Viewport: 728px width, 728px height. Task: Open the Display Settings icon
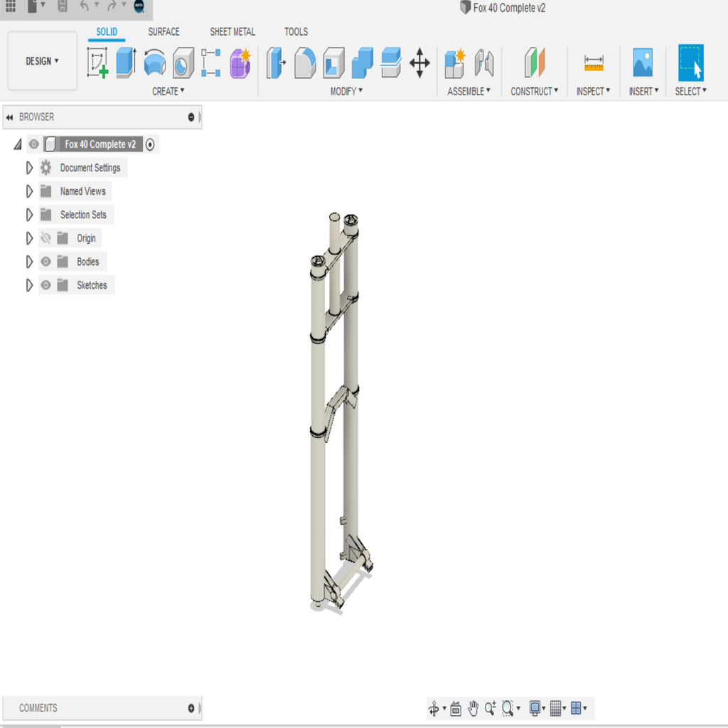tap(535, 709)
